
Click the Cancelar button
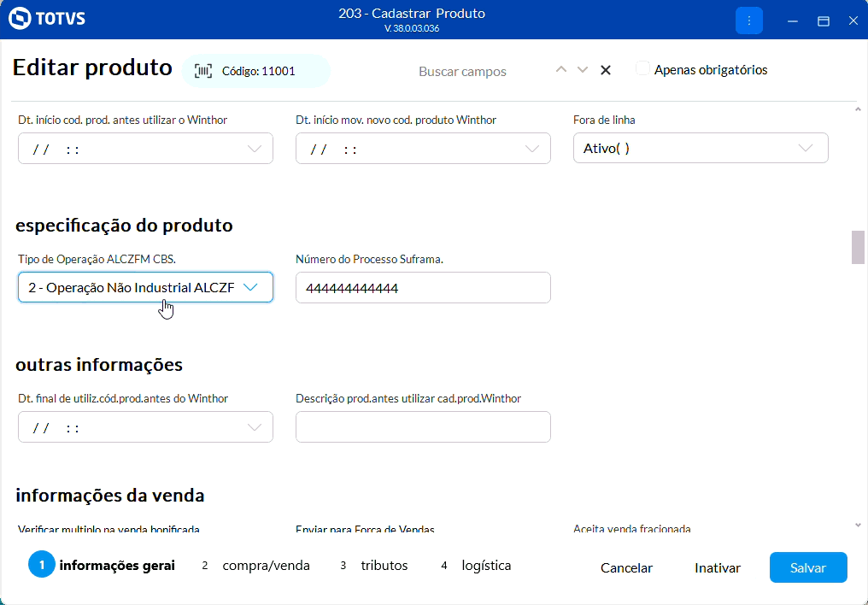[626, 568]
